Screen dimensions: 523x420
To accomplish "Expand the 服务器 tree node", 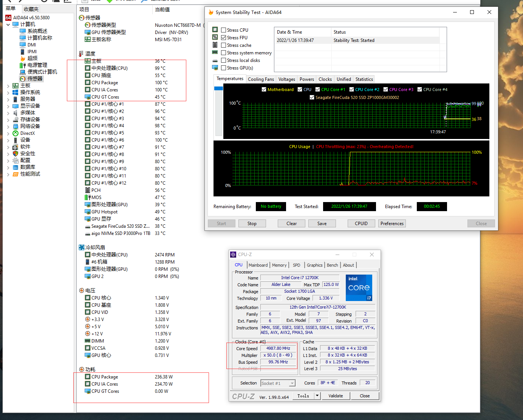I will click(8, 99).
